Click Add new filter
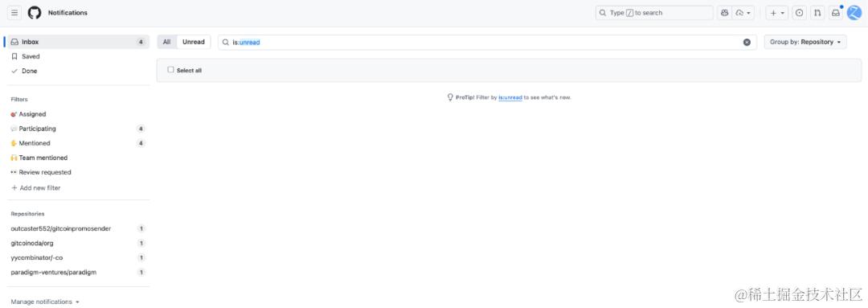 click(36, 188)
